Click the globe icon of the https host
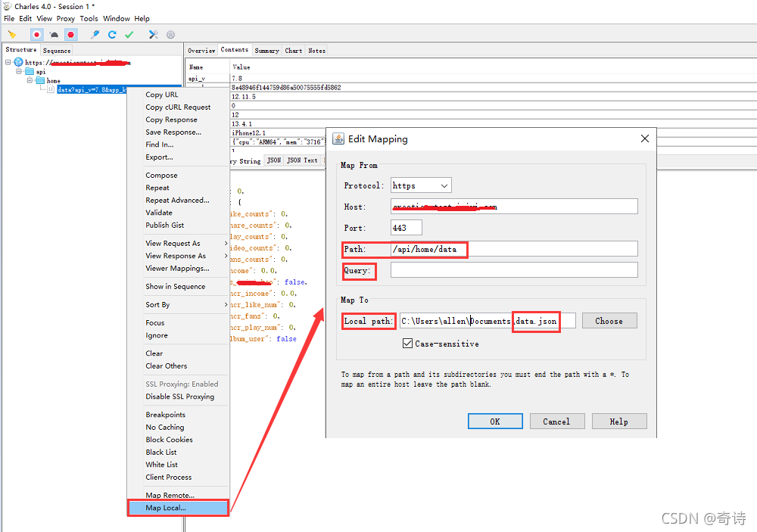This screenshot has height=532, width=757. [18, 62]
